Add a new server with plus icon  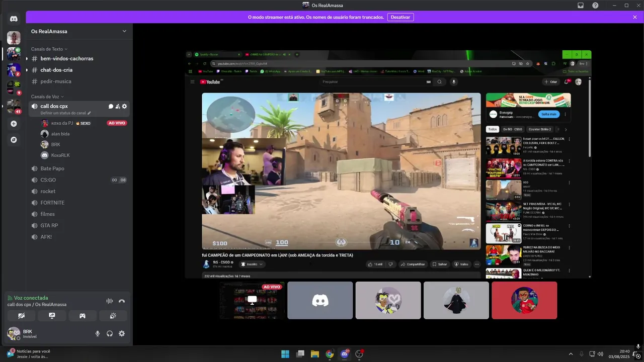pyautogui.click(x=14, y=124)
